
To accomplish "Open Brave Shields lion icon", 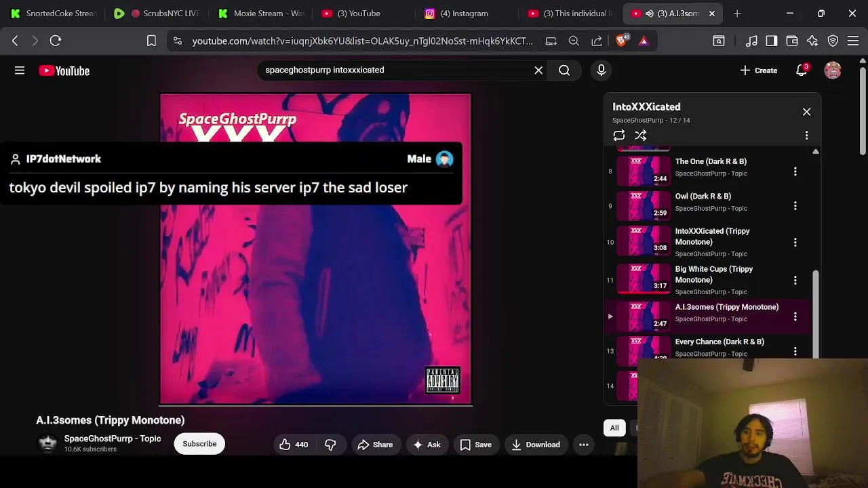I will [622, 41].
